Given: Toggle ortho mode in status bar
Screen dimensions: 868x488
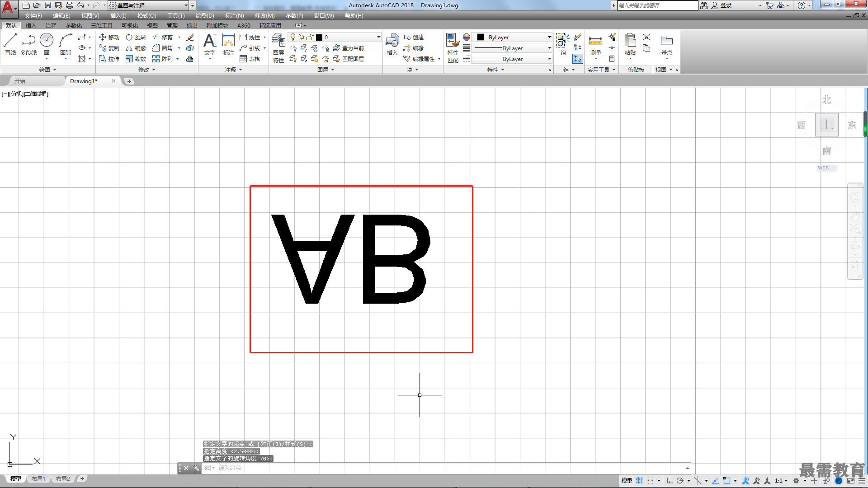Looking at the screenshot, I should (x=670, y=481).
